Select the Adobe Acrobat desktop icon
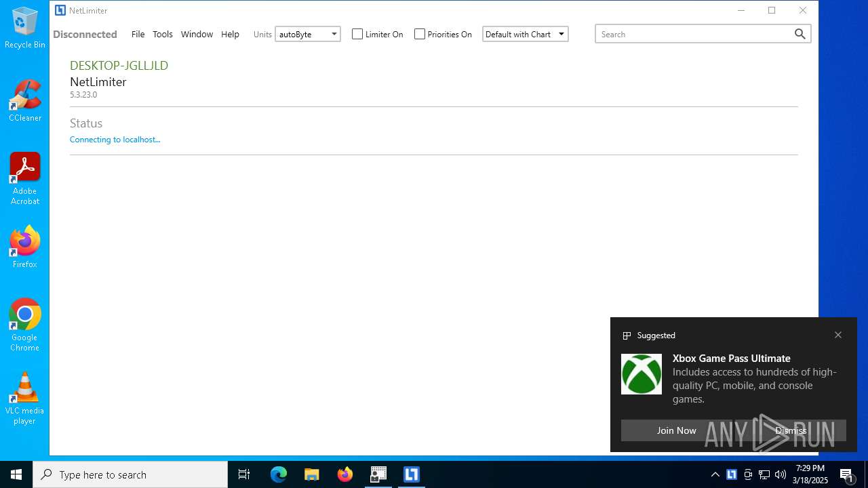Screen dimensions: 868x488 point(25,178)
